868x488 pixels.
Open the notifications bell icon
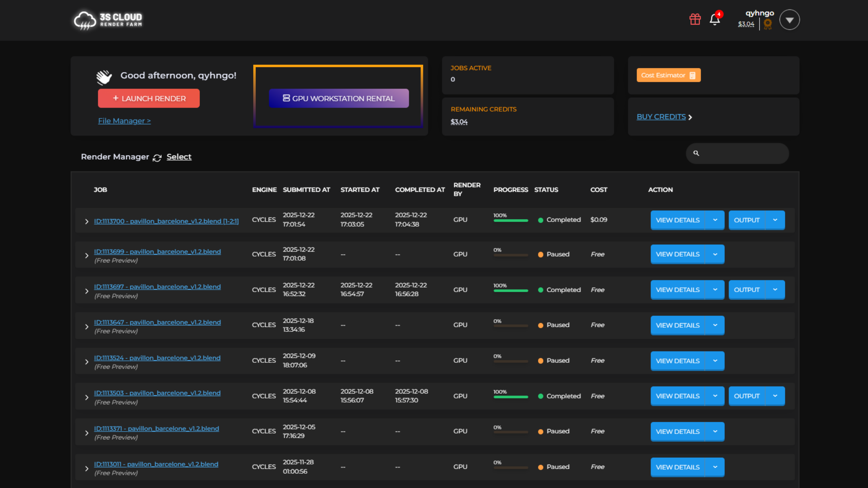point(714,19)
